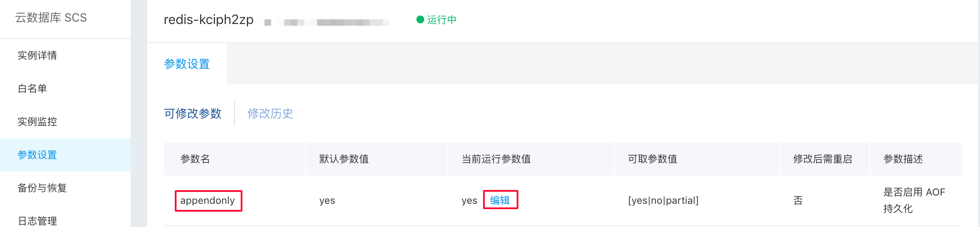Select 参数设置 in the left sidebar

coord(37,155)
